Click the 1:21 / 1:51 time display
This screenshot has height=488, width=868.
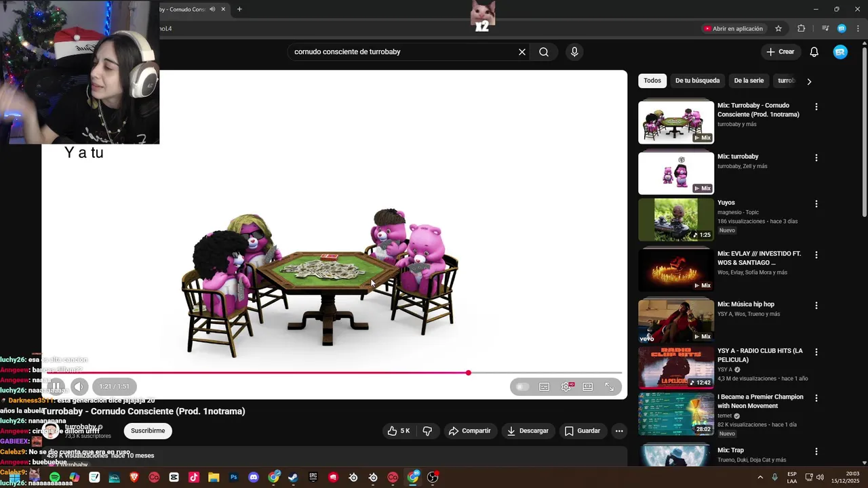pos(114,386)
